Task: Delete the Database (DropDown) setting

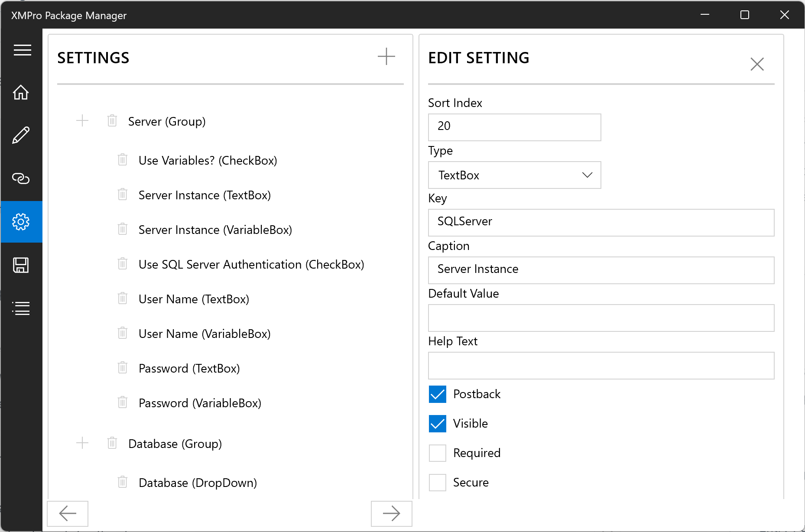Action: tap(123, 482)
